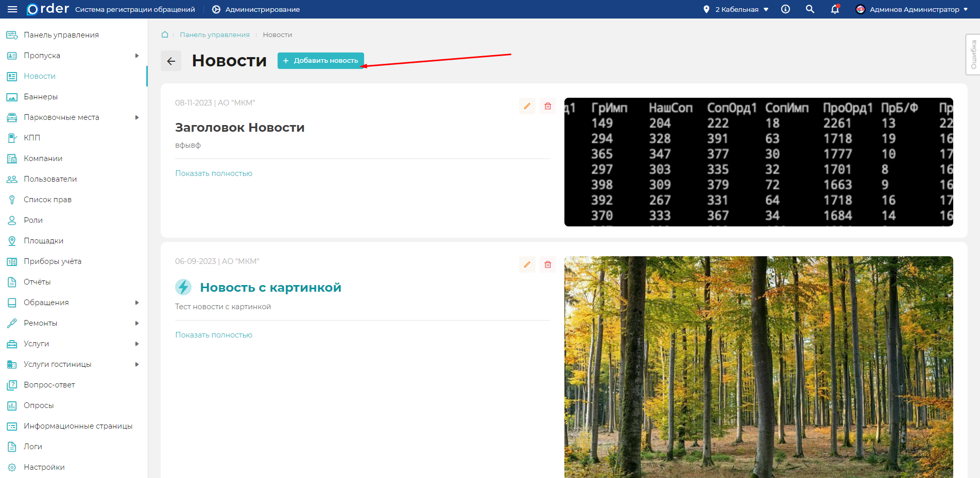Open Баннеры in the sidebar

point(41,97)
